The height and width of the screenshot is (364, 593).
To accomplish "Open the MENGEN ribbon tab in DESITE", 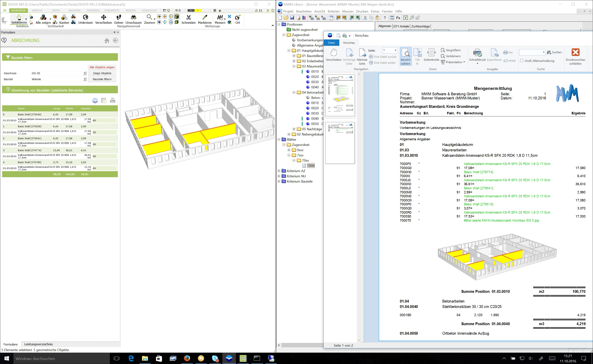I will [x=130, y=11].
